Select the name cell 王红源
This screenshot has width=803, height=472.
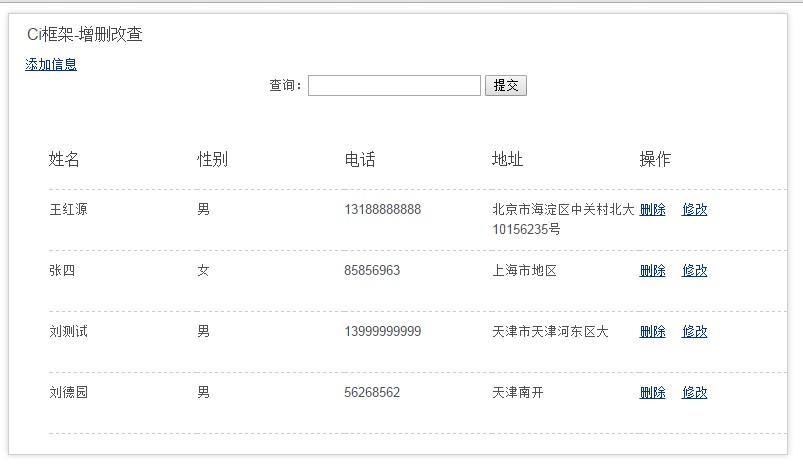click(69, 209)
